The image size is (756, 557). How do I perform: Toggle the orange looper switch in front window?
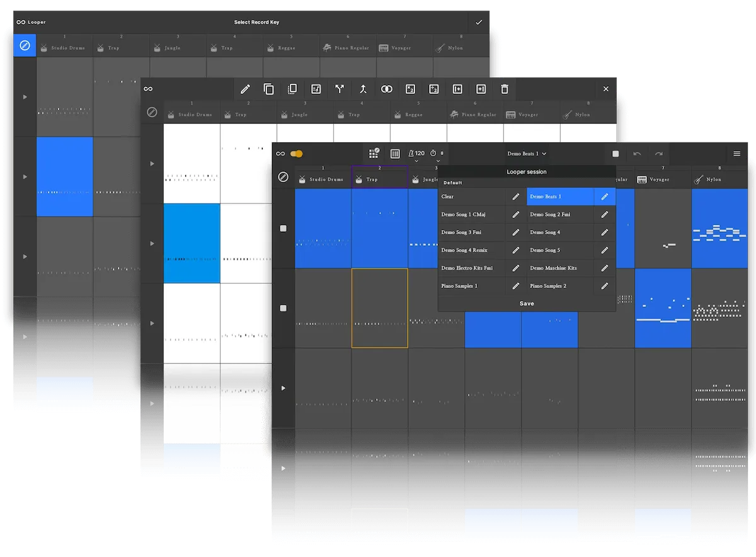pos(297,154)
